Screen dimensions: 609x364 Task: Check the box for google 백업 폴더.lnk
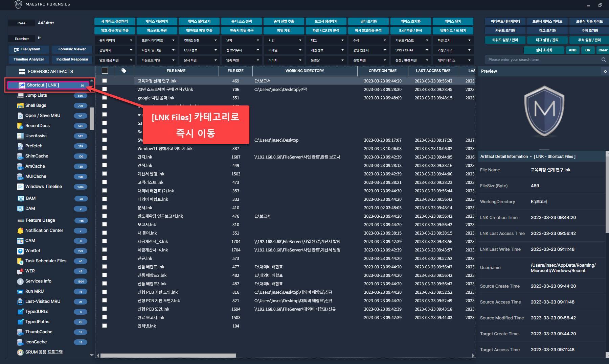click(105, 98)
